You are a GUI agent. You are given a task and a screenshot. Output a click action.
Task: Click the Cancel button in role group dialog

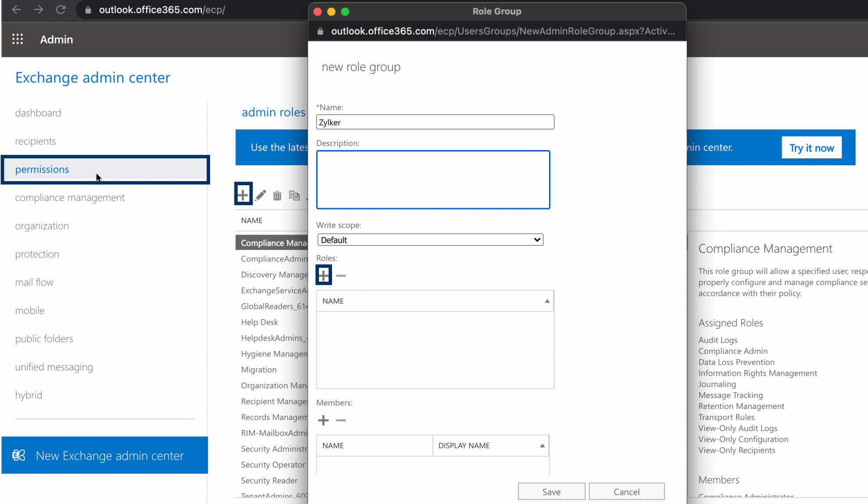(x=626, y=491)
